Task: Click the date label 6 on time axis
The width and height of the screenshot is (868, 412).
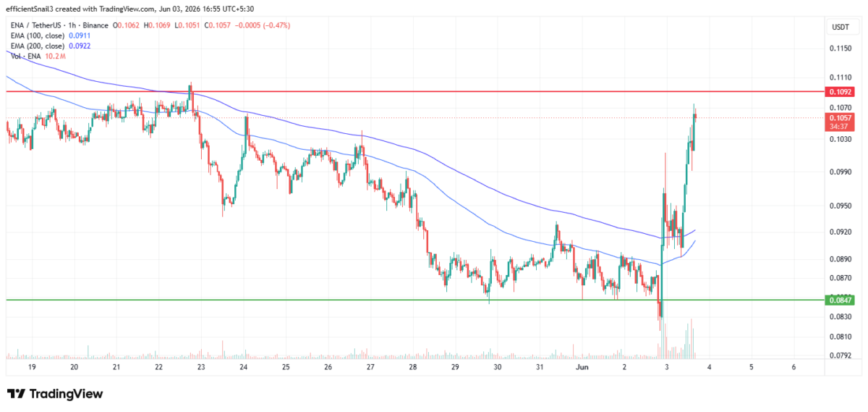Action: (x=793, y=368)
